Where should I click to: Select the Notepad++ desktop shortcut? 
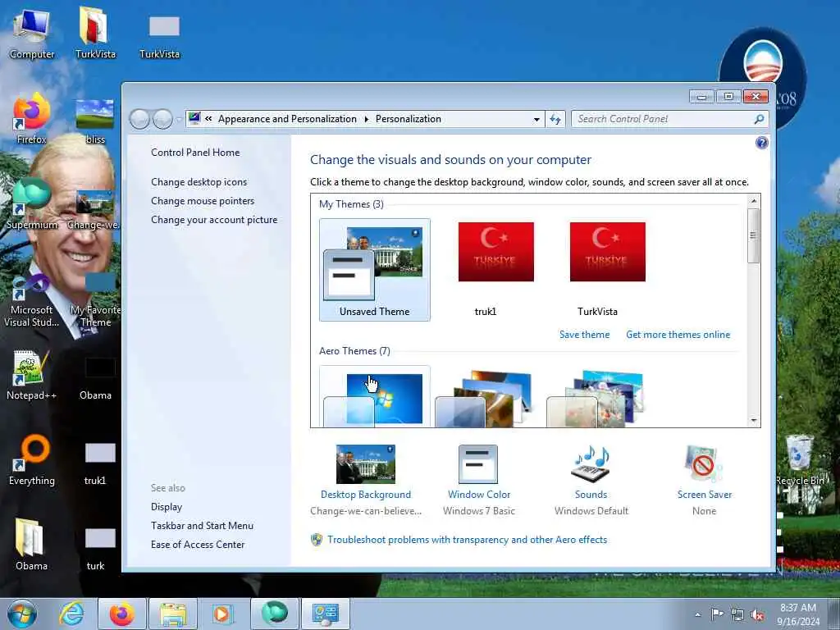(x=32, y=374)
